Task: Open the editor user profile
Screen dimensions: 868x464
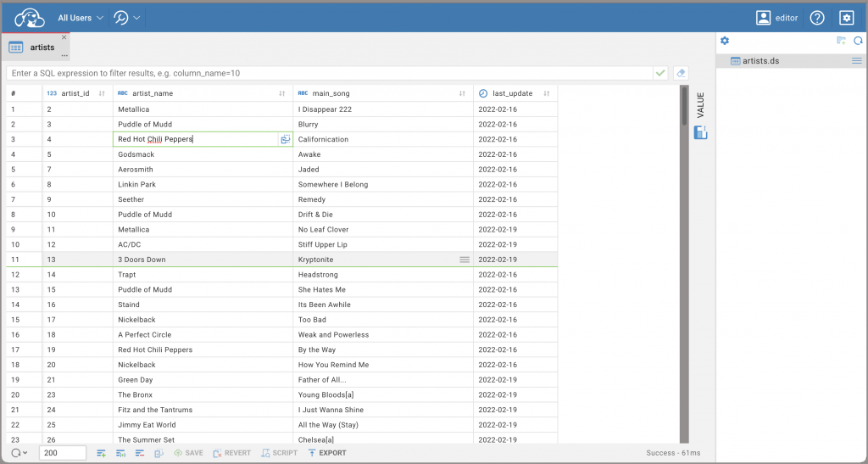Action: [x=777, y=18]
